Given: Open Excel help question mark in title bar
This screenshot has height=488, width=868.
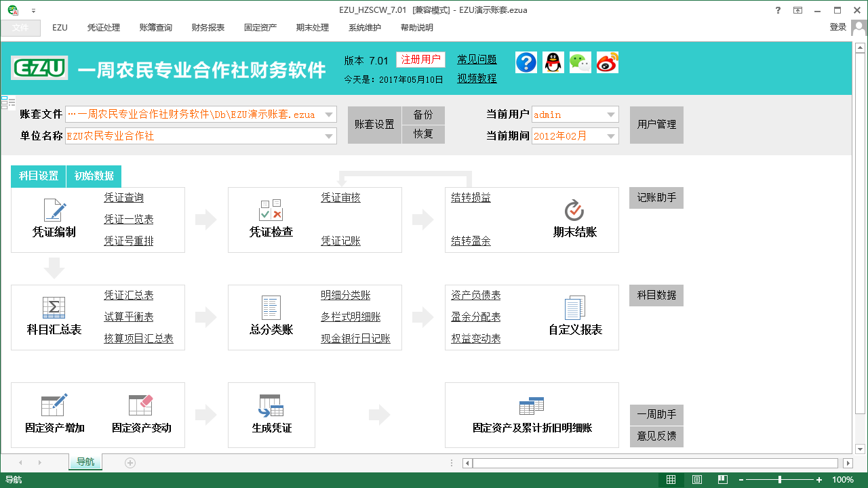Looking at the screenshot, I should pyautogui.click(x=778, y=10).
